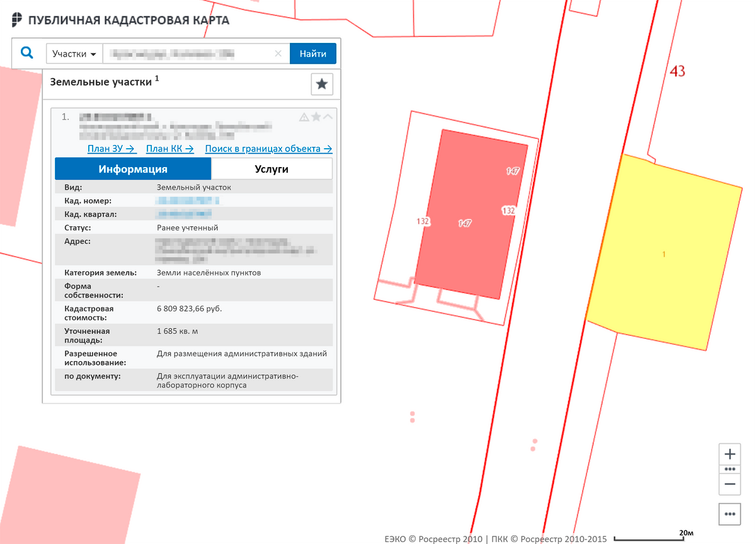Open the bottom three-dots map tools button
Image resolution: width=756 pixels, height=544 pixels.
[730, 514]
